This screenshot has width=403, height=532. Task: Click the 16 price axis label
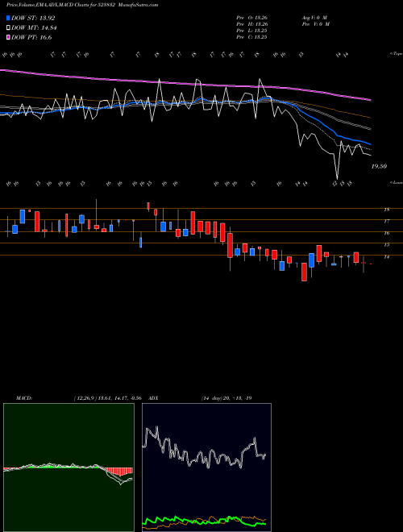click(386, 234)
